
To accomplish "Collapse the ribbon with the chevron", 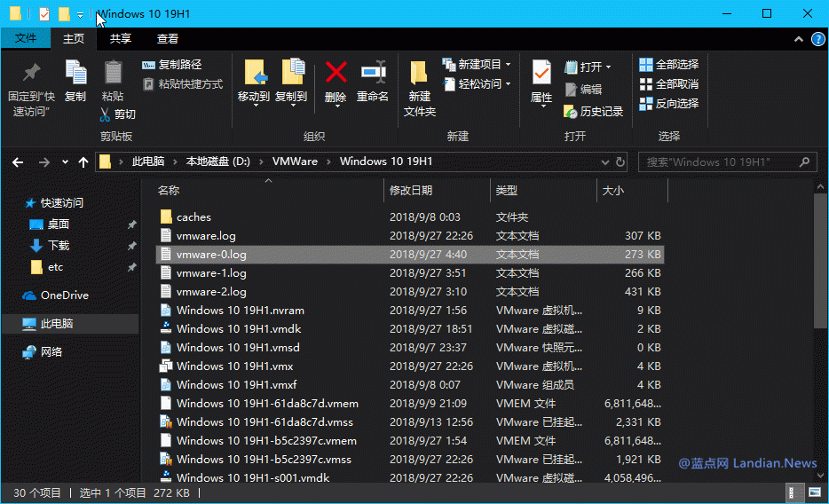I will (x=798, y=39).
